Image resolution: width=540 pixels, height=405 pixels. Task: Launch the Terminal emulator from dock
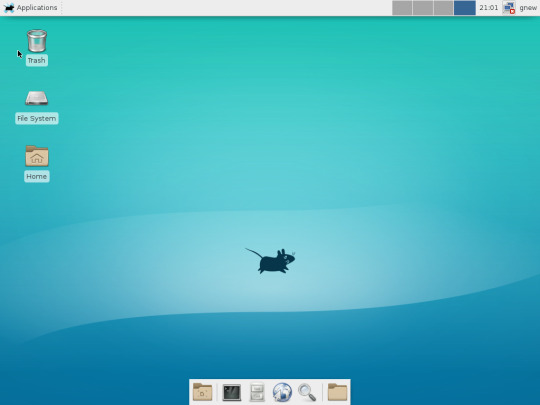tap(231, 392)
